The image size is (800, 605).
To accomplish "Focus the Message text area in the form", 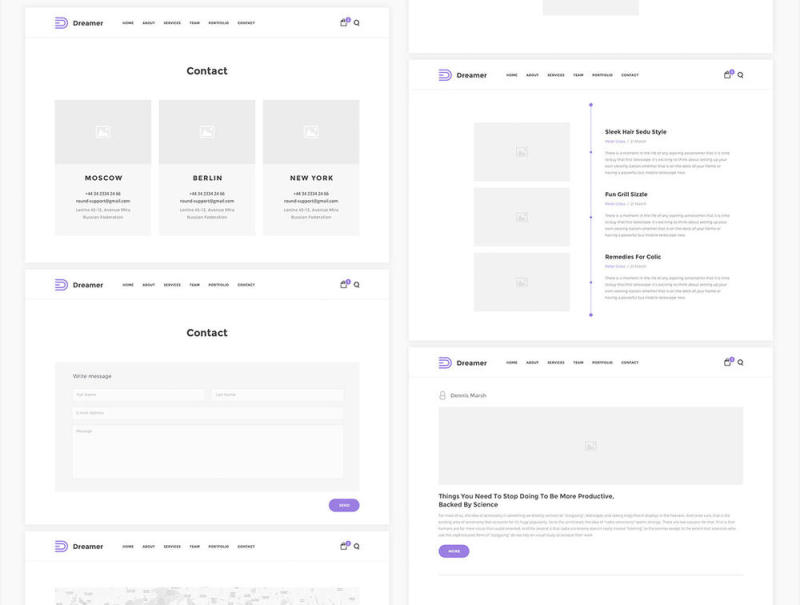I will 207,451.
